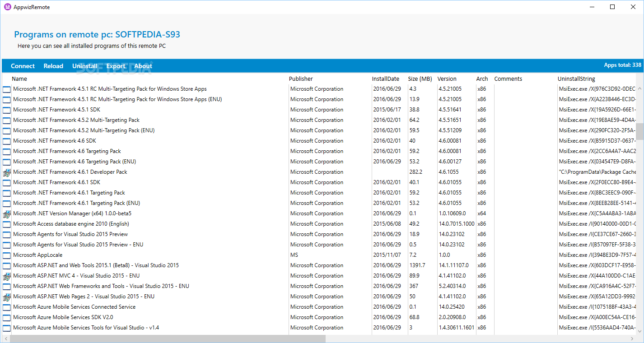Click icon of Microsoft .NET Framework 4.6 SDK row
This screenshot has width=644, height=343.
point(7,141)
